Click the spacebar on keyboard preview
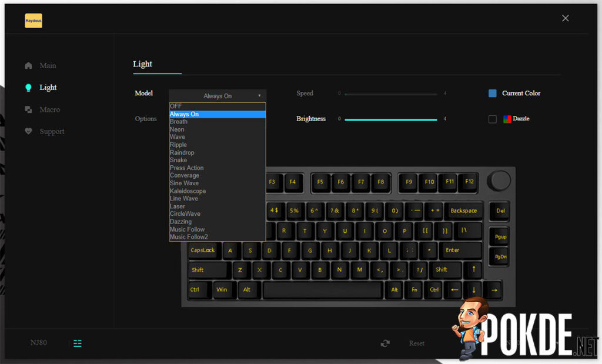 (x=323, y=290)
